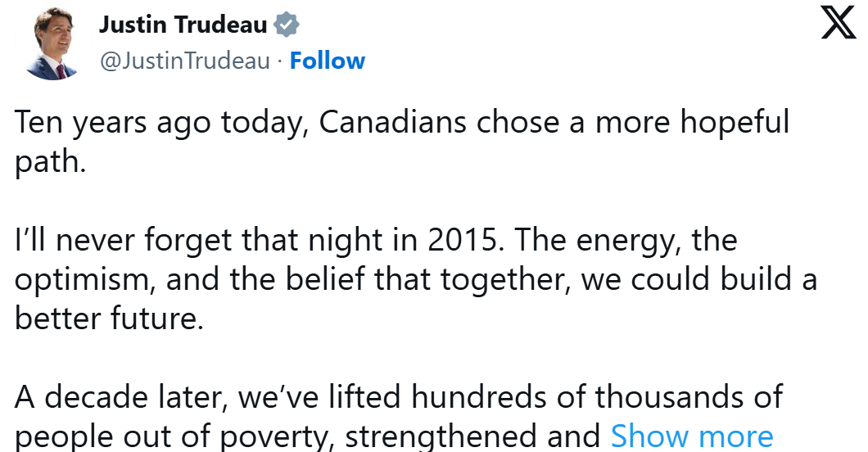This screenshot has width=868, height=452.
Task: Click the words 'hundreds of thousands of'
Action: click(597, 396)
